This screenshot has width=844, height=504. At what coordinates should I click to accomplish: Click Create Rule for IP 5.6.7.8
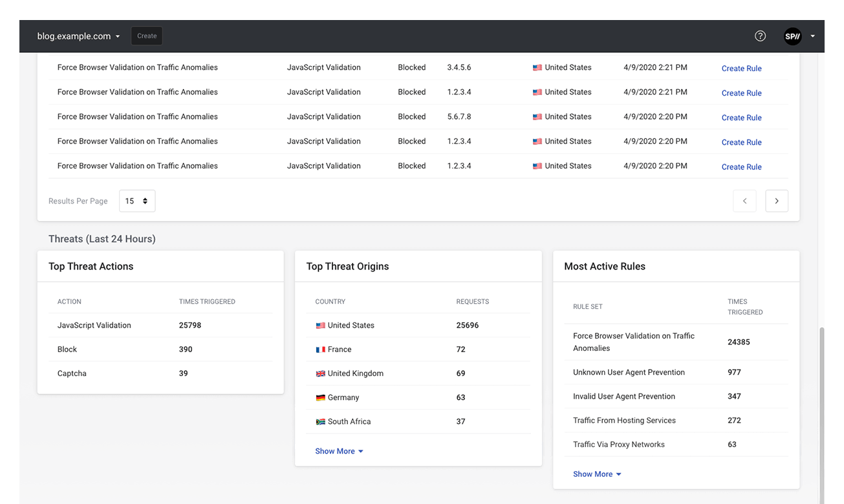741,118
